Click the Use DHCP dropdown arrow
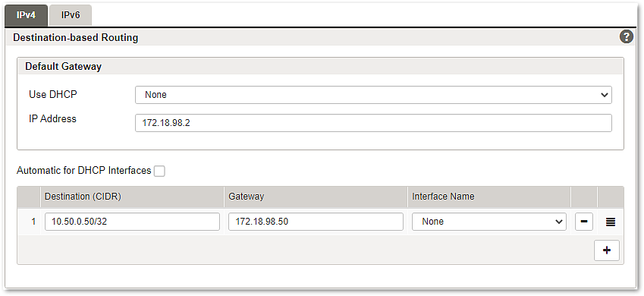 click(604, 95)
